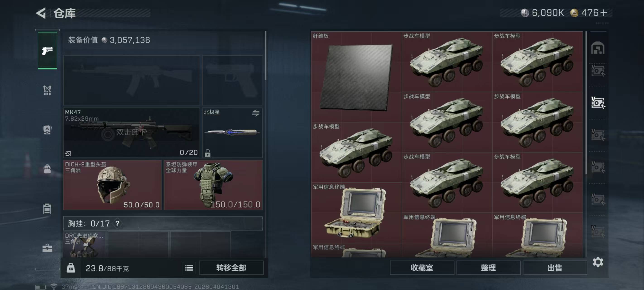Open the backpack sidebar icon

pyautogui.click(x=47, y=169)
